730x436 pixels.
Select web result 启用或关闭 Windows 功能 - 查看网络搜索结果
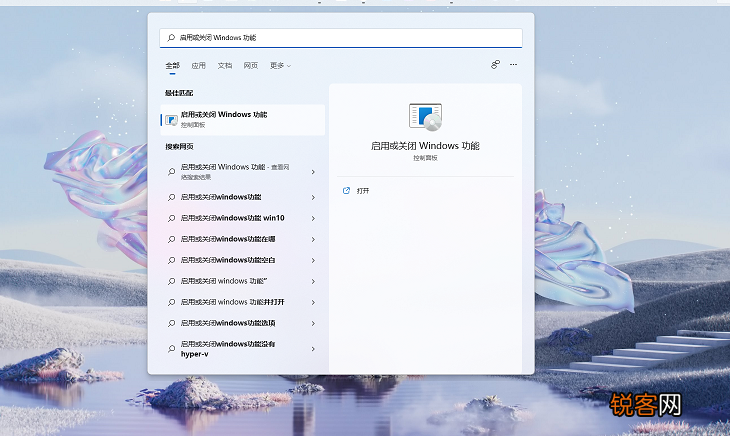tap(243, 172)
